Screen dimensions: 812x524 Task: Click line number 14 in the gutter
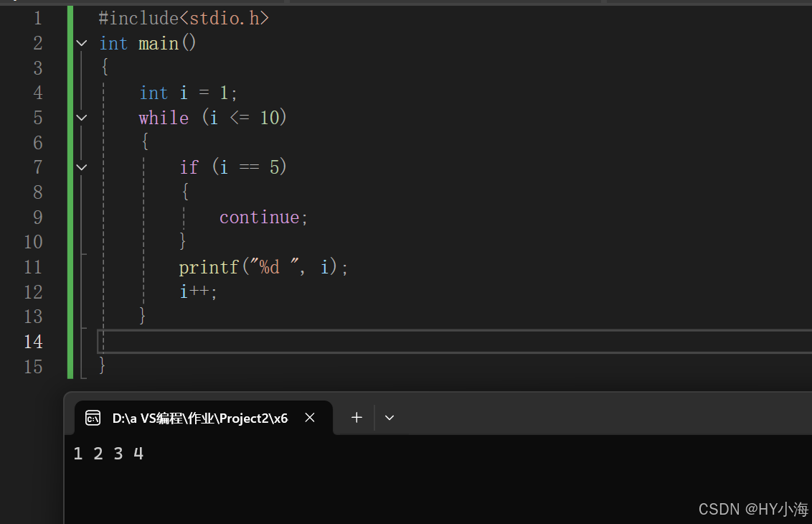[33, 342]
